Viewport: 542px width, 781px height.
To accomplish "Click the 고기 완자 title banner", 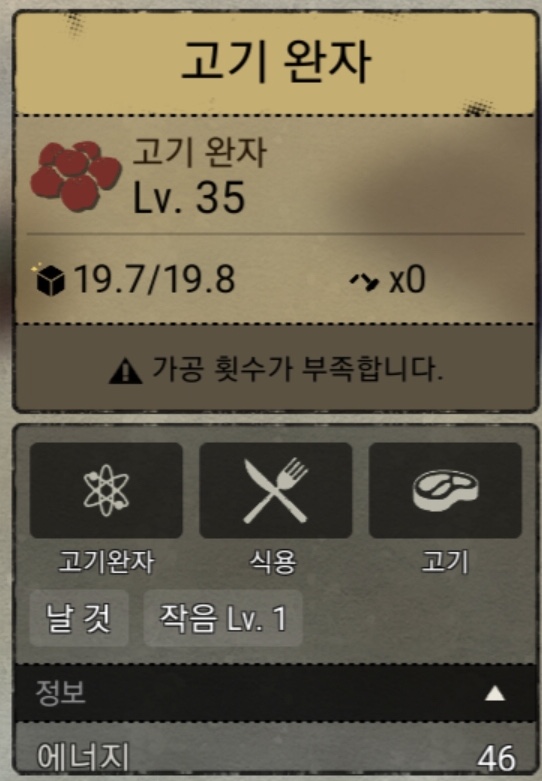I will click(275, 63).
